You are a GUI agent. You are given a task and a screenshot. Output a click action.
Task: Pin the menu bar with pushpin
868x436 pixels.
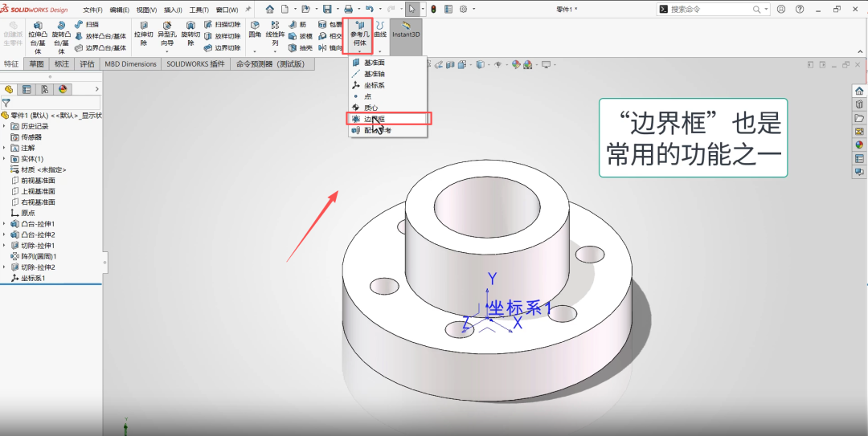coord(248,10)
